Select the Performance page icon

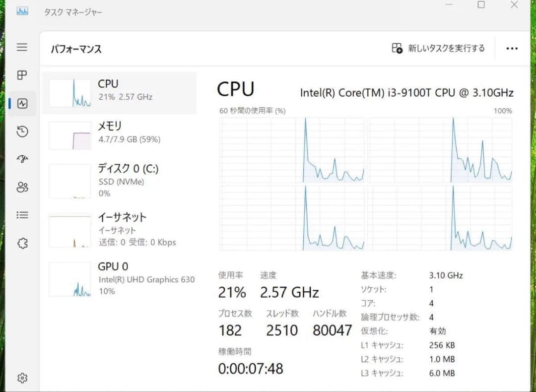click(21, 103)
